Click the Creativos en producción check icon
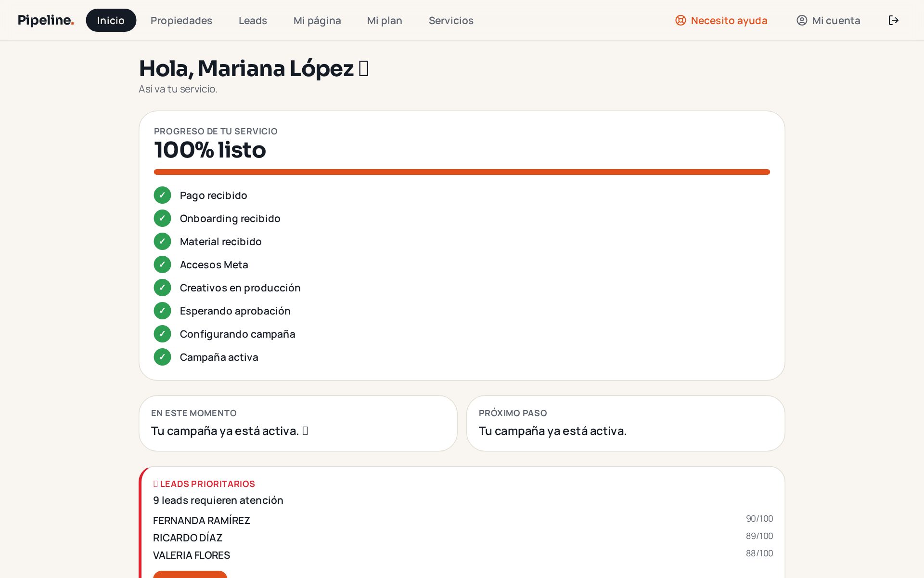Image resolution: width=924 pixels, height=578 pixels. pyautogui.click(x=162, y=288)
